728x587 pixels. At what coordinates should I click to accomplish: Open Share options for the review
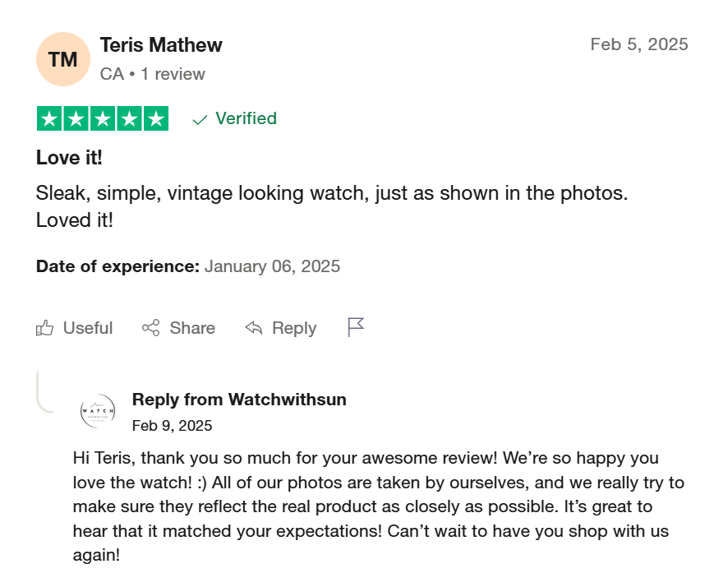tap(178, 327)
